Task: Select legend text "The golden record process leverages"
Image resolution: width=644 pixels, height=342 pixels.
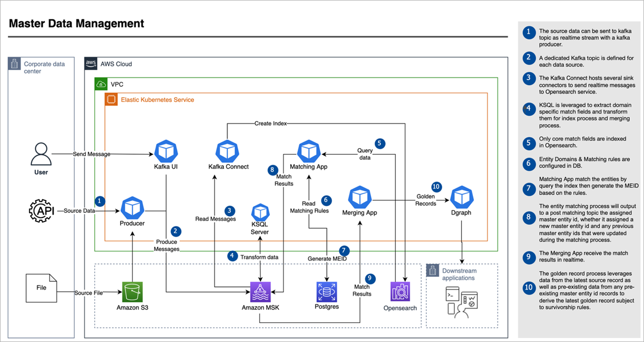Action: click(585, 274)
